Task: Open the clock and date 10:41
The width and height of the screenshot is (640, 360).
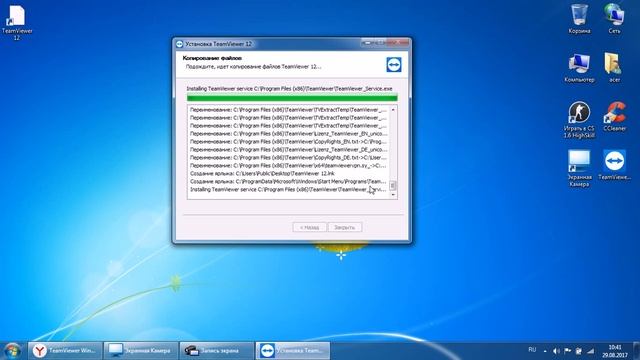Action: [615, 351]
